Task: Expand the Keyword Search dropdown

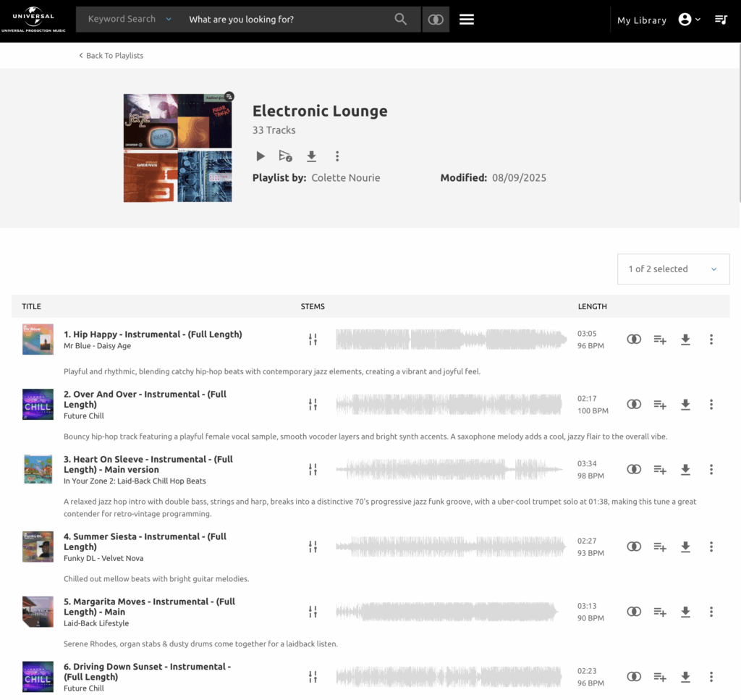Action: [x=130, y=20]
